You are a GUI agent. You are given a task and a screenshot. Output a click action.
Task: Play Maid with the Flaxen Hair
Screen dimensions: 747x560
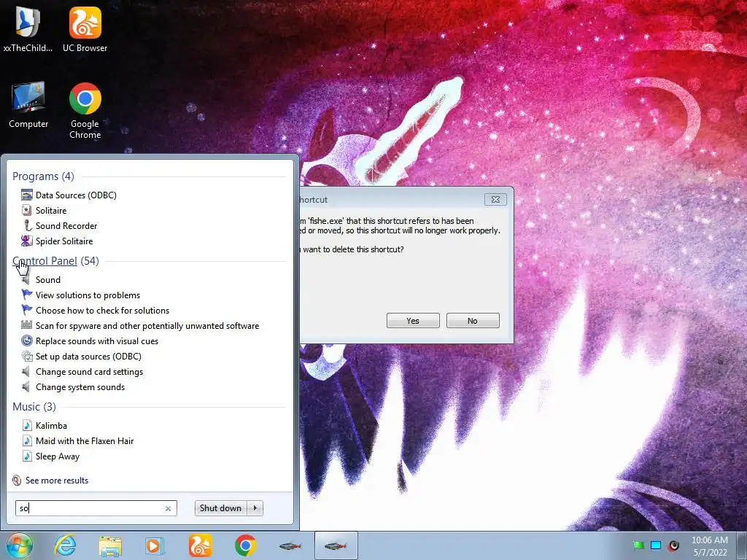pos(85,440)
